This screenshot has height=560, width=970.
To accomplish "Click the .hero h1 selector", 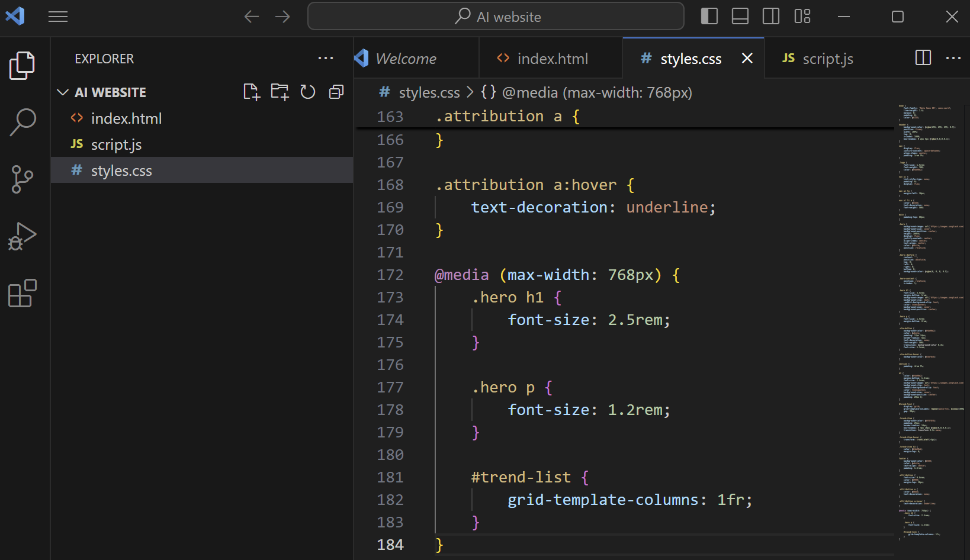I will 508,297.
